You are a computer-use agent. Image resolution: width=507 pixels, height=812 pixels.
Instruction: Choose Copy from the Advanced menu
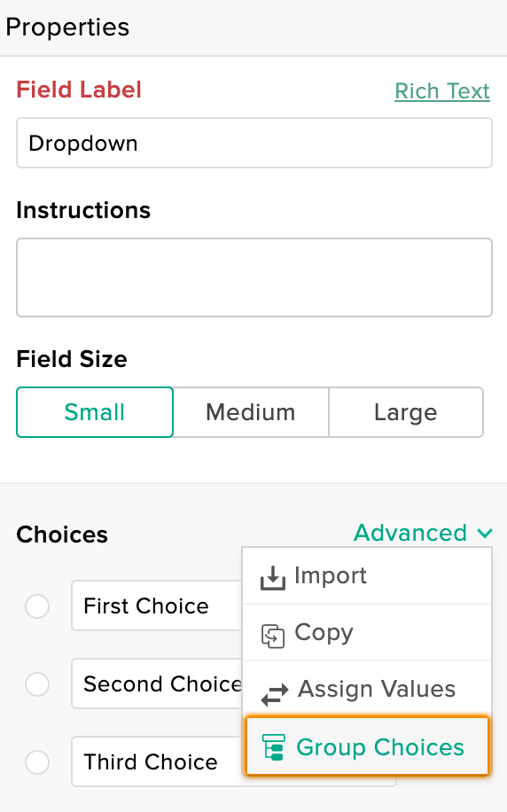click(x=367, y=632)
